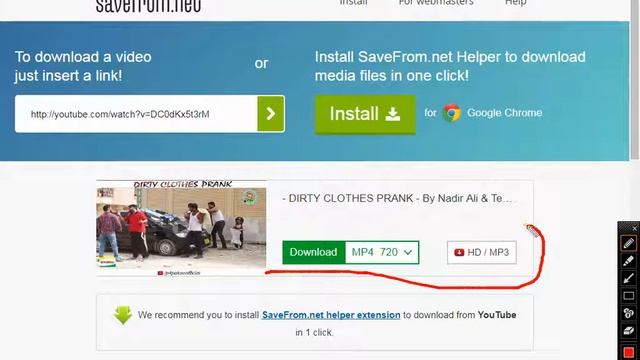
Task: Click the green download arrow icon
Action: (x=122, y=315)
